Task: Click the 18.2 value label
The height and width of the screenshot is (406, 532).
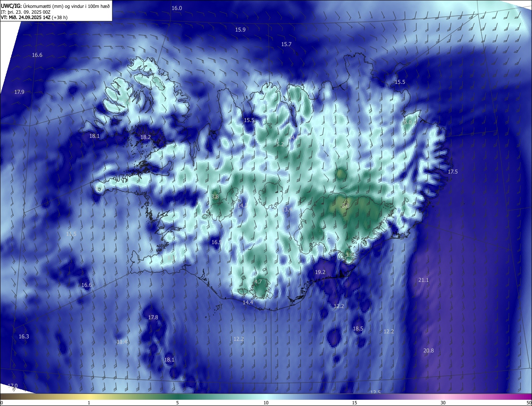Action: point(145,137)
